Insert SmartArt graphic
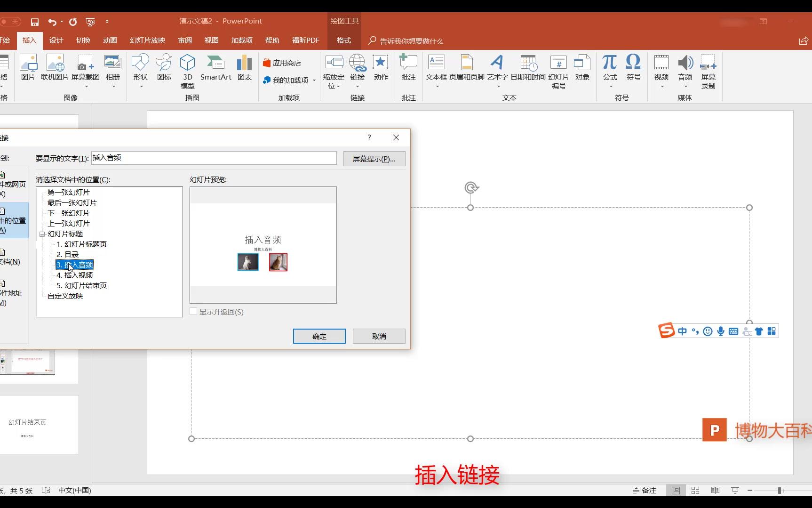The height and width of the screenshot is (508, 812). (x=215, y=68)
